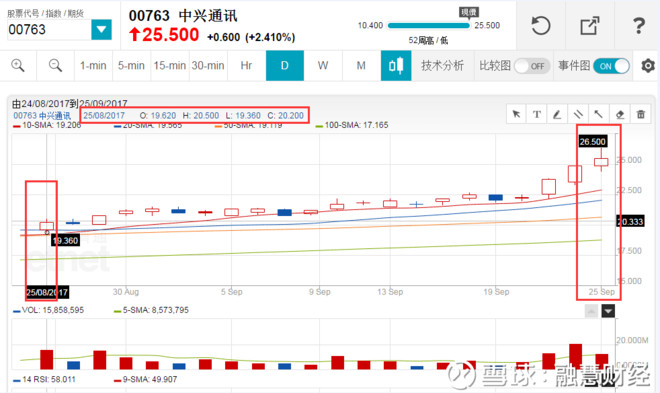
Task: Click the 14 RSI: 58.011 legend
Action: coord(44,380)
